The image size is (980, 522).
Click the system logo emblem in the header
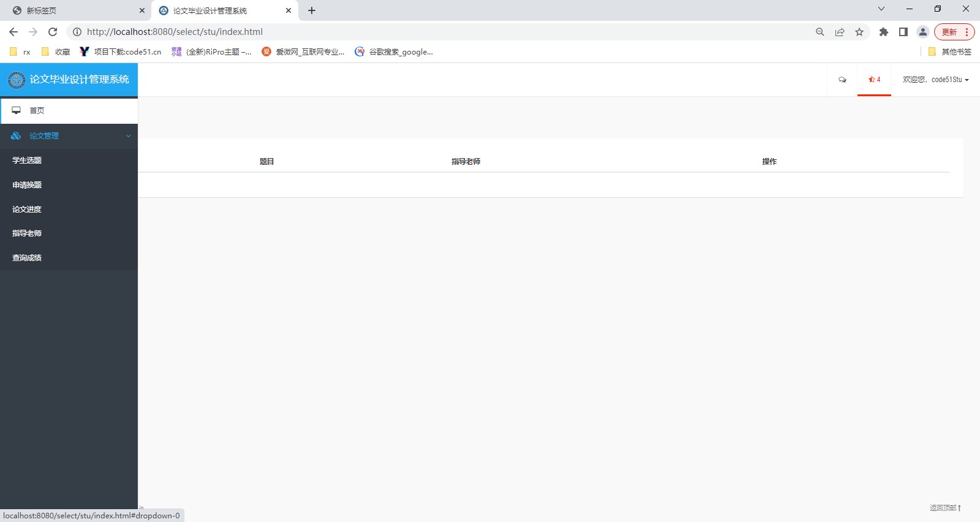coord(17,80)
